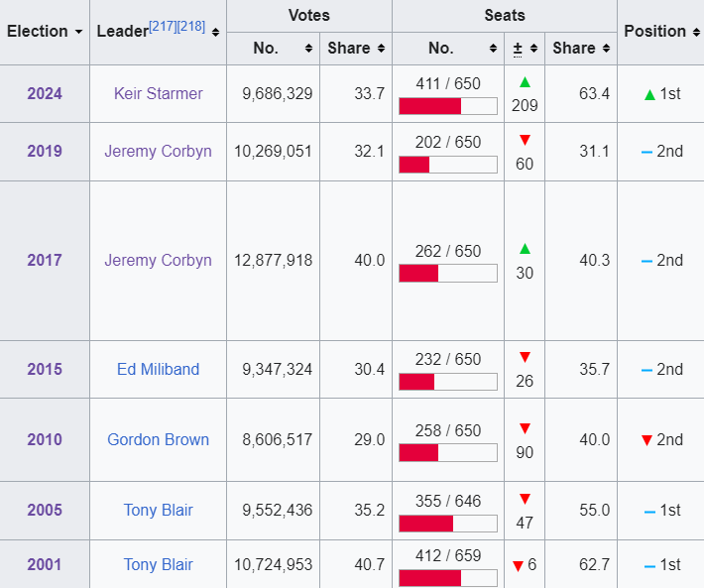Open Keir Starmer's page
The image size is (704, 588).
coord(158,94)
